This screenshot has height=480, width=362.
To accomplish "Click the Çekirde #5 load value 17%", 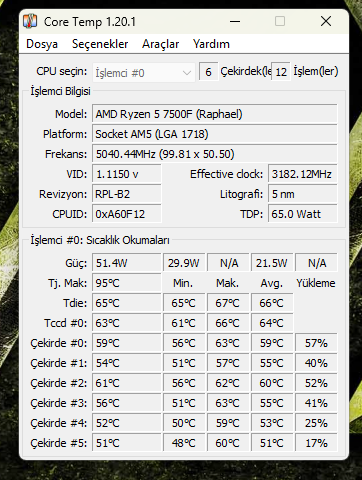I will pos(316,443).
